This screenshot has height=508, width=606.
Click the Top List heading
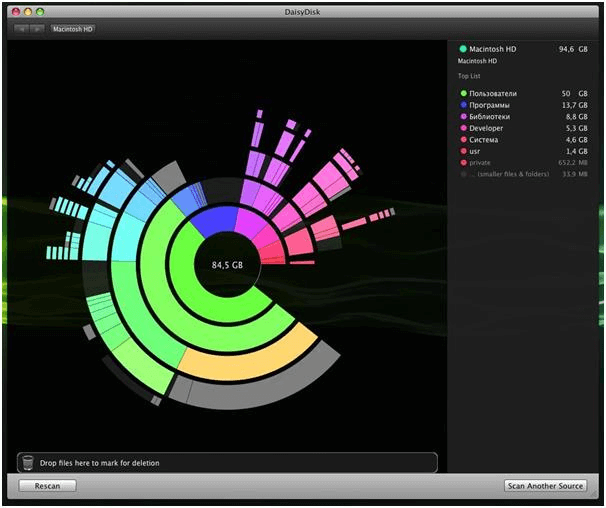coord(469,76)
